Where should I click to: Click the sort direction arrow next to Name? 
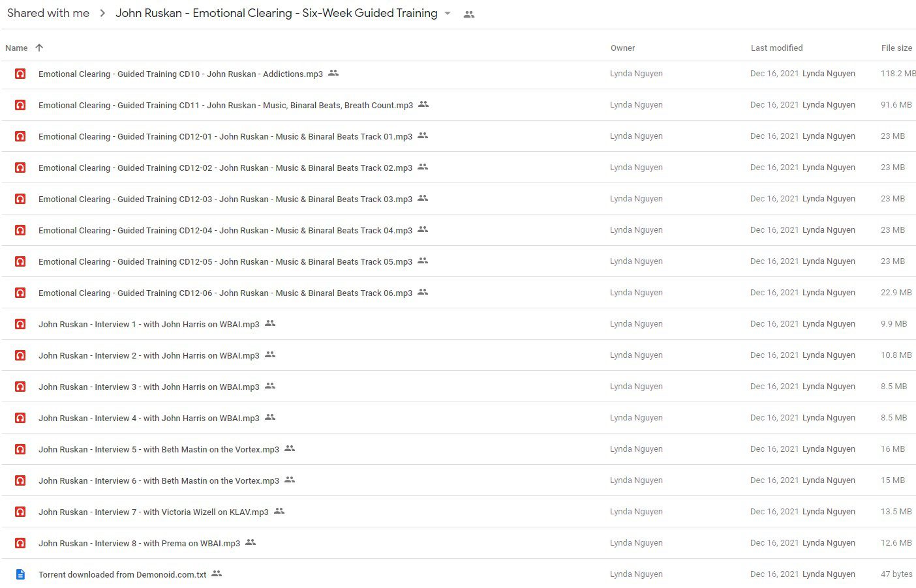[39, 48]
